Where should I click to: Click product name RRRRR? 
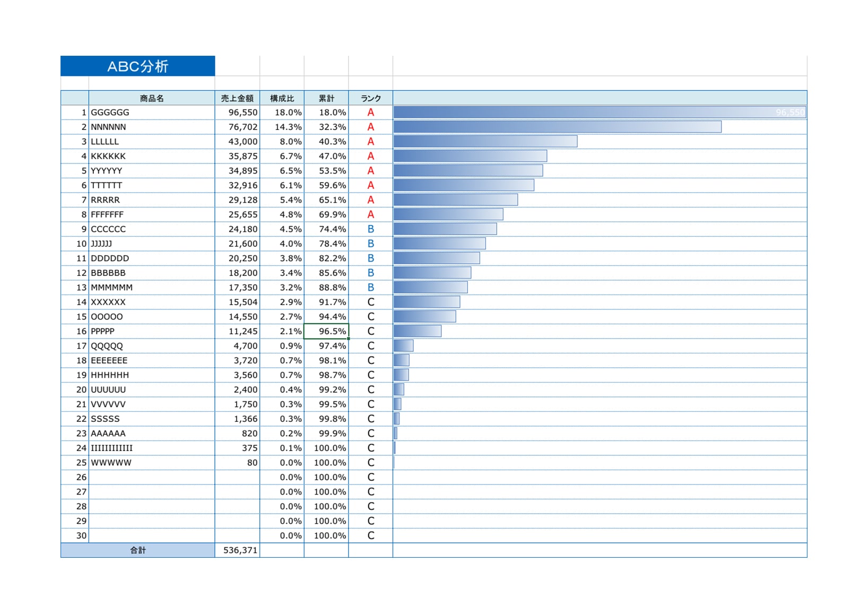click(105, 200)
